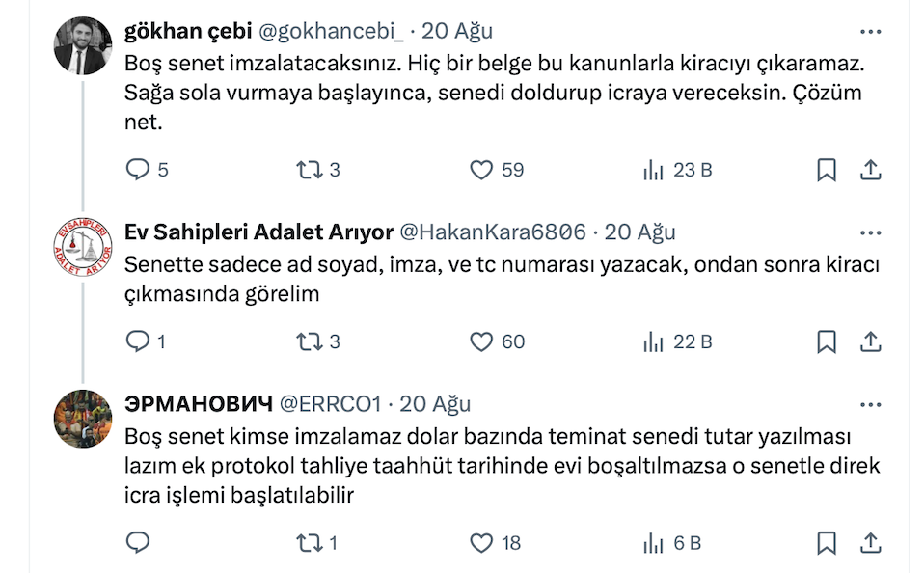Open more options for gökhan çebi's tweet
The image size is (924, 573).
[x=870, y=31]
